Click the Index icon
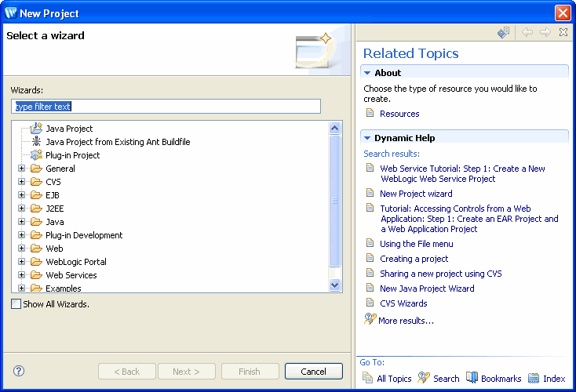 click(x=534, y=378)
